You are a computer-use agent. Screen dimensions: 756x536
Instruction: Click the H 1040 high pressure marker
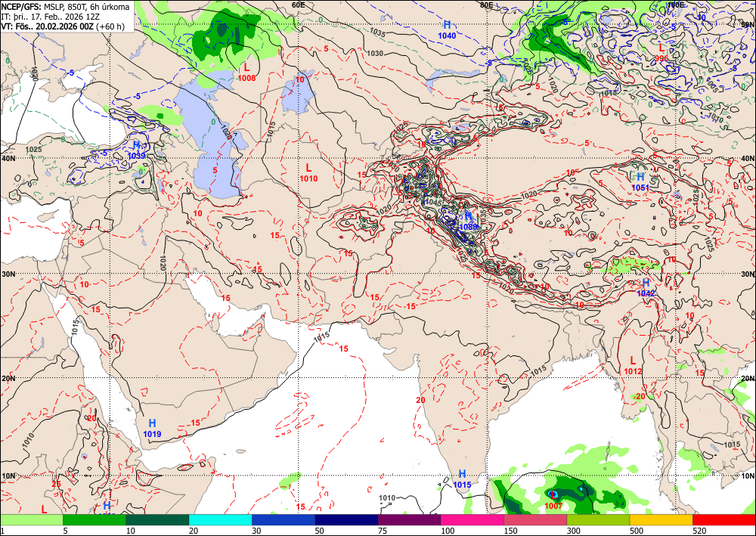coord(447,29)
